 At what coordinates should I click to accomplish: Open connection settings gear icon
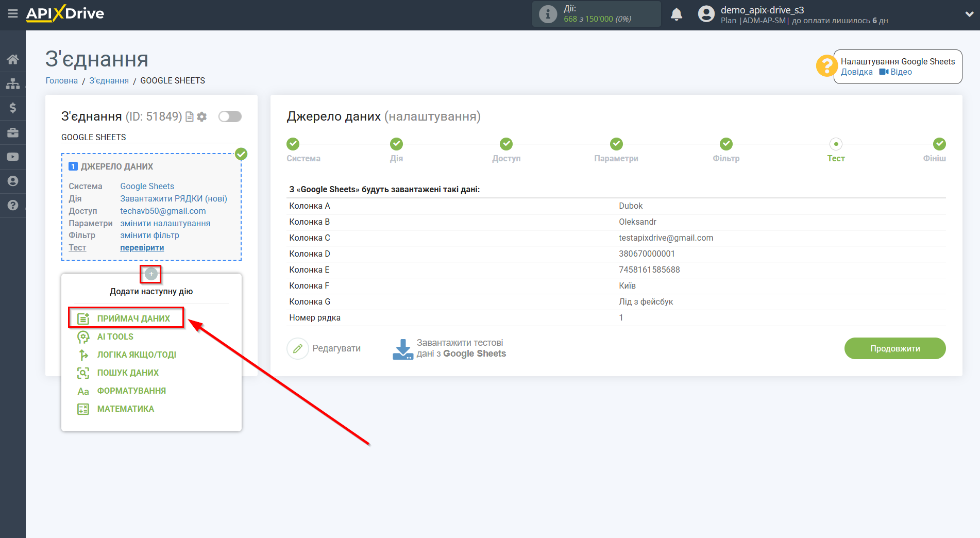coord(202,117)
